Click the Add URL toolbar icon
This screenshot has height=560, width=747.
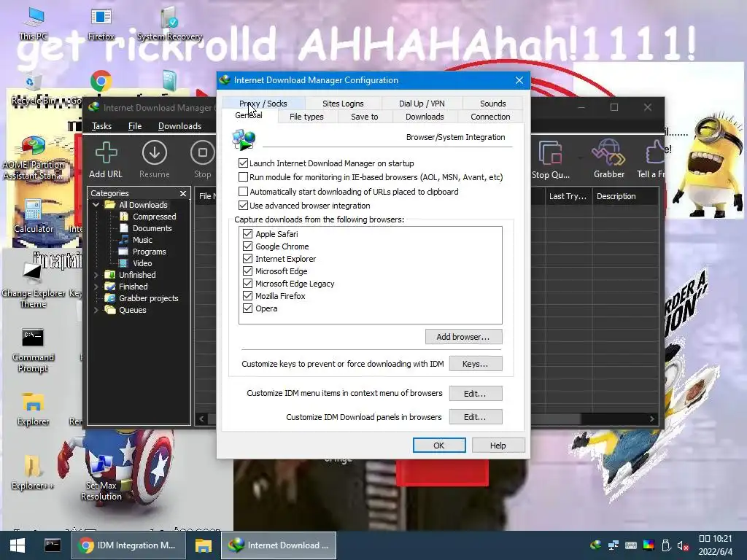pyautogui.click(x=106, y=160)
